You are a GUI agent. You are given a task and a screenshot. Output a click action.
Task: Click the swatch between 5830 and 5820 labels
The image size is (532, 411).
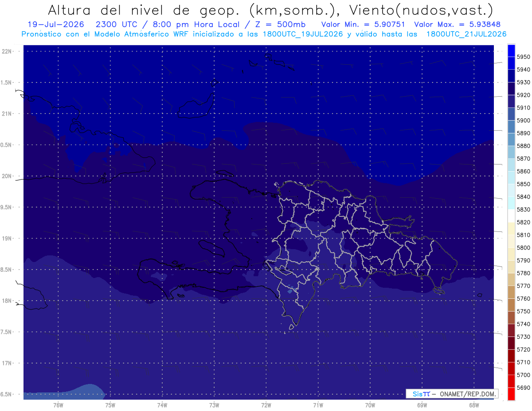[511, 216]
